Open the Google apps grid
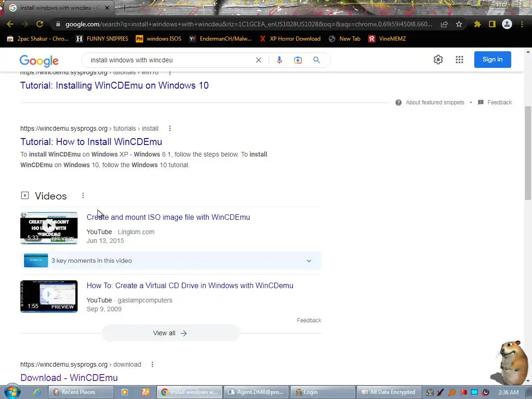Image resolution: width=532 pixels, height=399 pixels. (x=459, y=60)
